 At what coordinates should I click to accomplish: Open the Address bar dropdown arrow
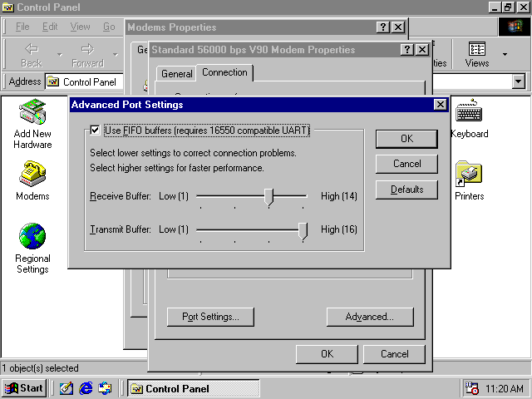519,81
